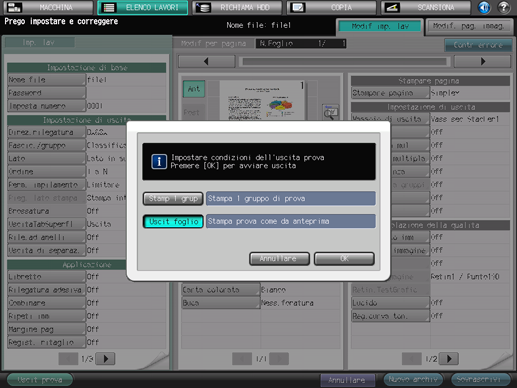Open Lato setting
517x388 pixels.
tap(46, 159)
